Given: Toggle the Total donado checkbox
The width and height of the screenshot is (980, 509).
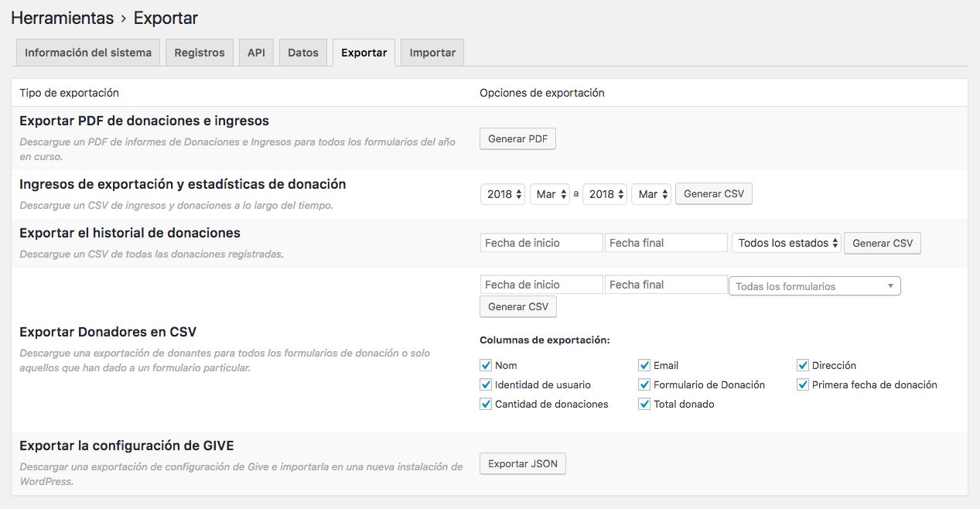Looking at the screenshot, I should click(644, 404).
